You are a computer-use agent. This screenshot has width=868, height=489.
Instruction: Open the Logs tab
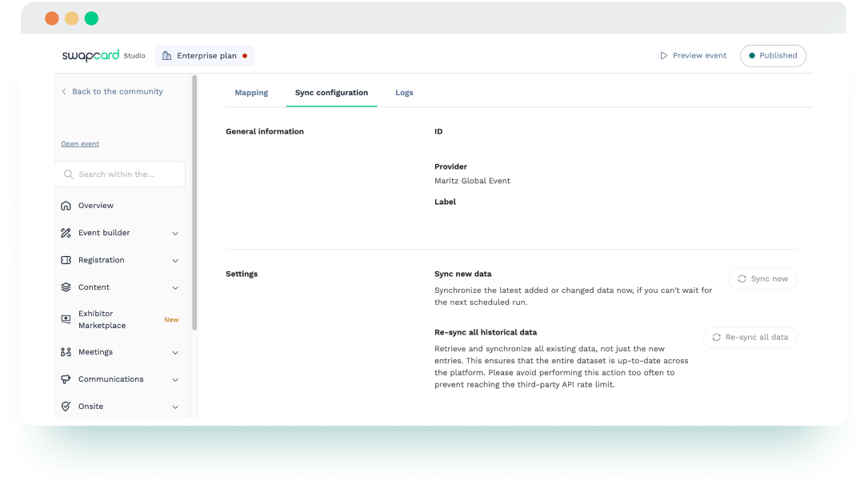click(x=404, y=93)
